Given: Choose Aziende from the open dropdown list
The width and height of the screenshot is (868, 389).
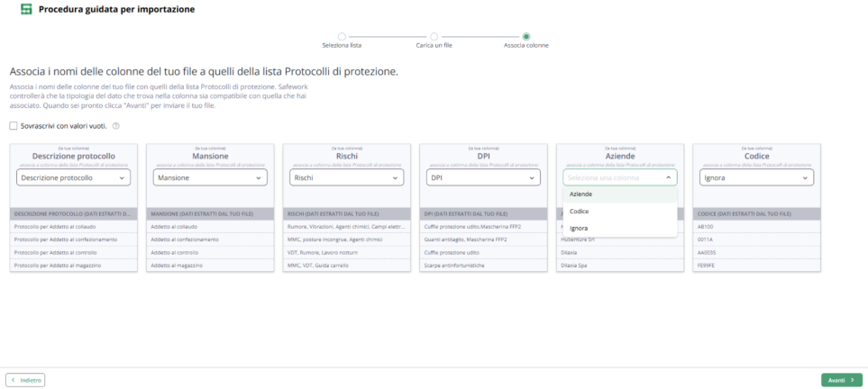Looking at the screenshot, I should 620,194.
